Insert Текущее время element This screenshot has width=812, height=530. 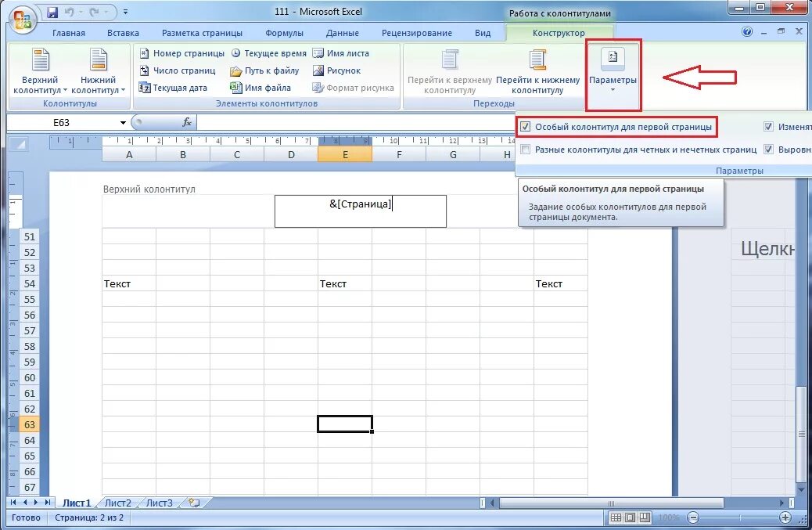[x=268, y=53]
